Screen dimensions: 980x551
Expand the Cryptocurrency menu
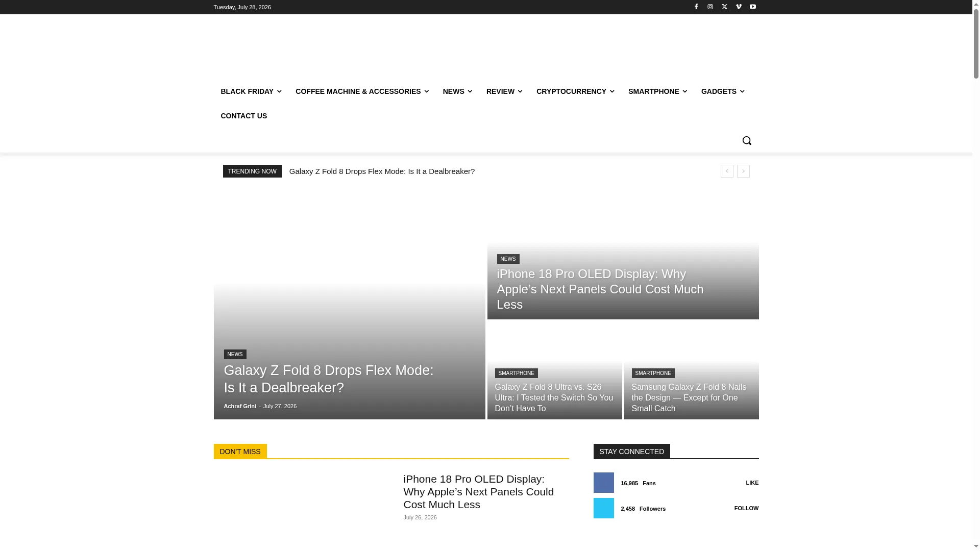point(575,91)
